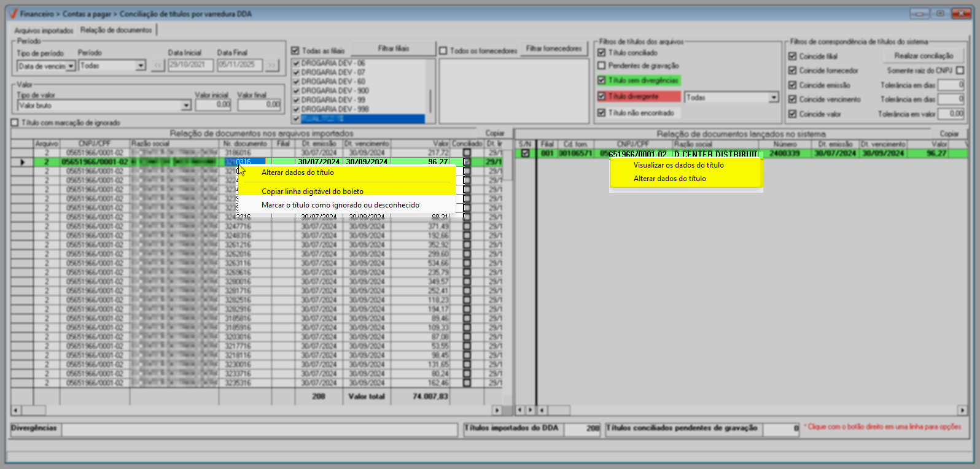Click the current row indicator arrow
The image size is (980, 469).
point(23,162)
